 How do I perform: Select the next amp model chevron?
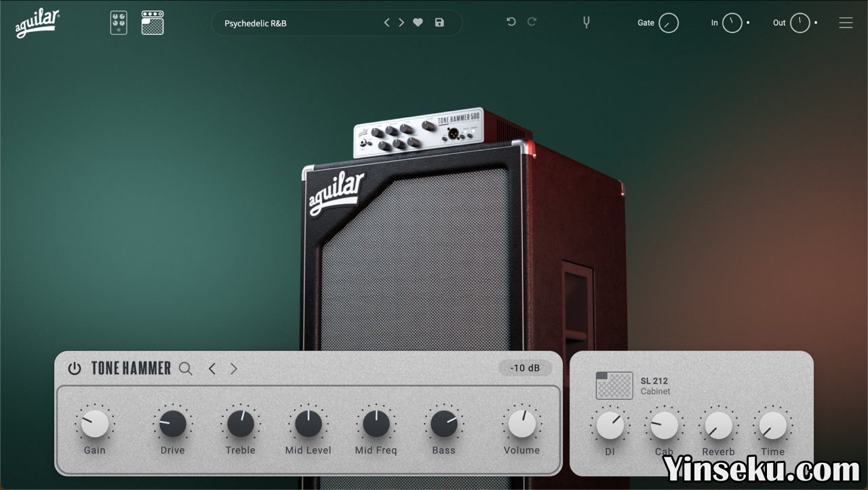pos(234,369)
